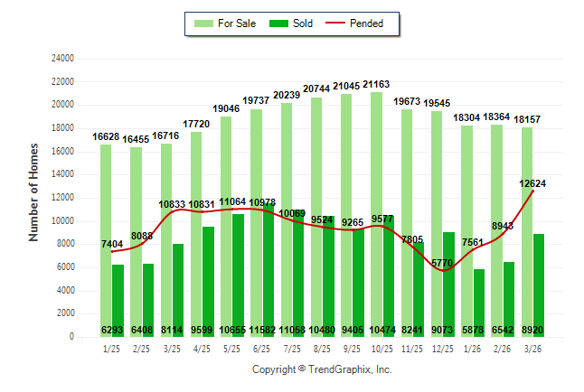Select the 12/25 x-axis label
This screenshot has height=392, width=584.
click(x=442, y=349)
